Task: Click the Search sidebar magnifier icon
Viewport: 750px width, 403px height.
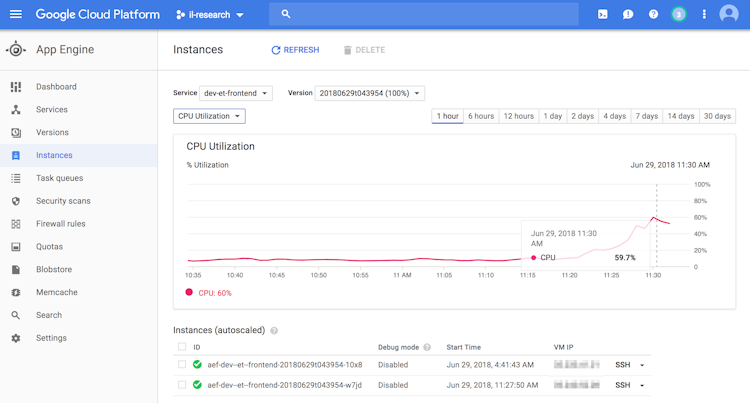Action: 16,315
